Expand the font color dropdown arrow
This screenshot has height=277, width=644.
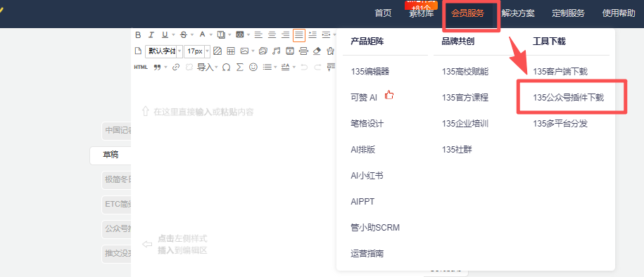(210, 35)
